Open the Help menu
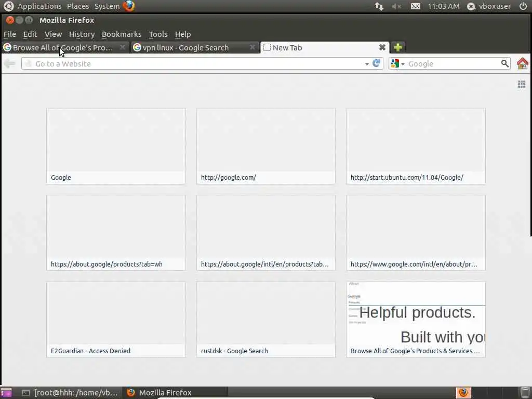 [x=183, y=34]
